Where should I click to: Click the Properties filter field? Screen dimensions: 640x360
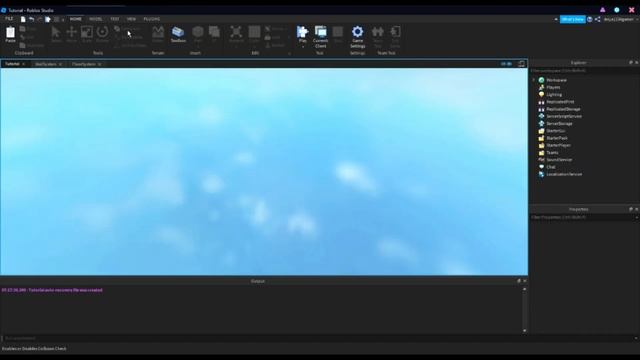tap(584, 217)
